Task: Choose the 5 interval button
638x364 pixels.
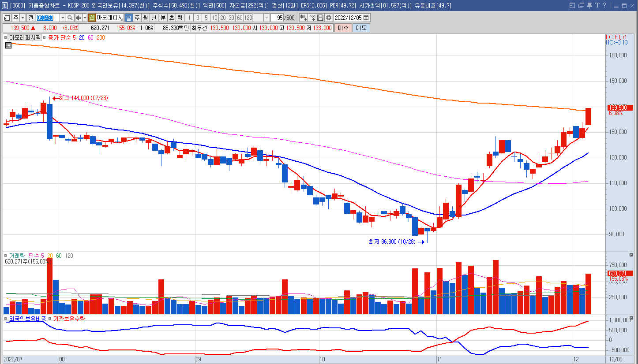Action: 206,18
